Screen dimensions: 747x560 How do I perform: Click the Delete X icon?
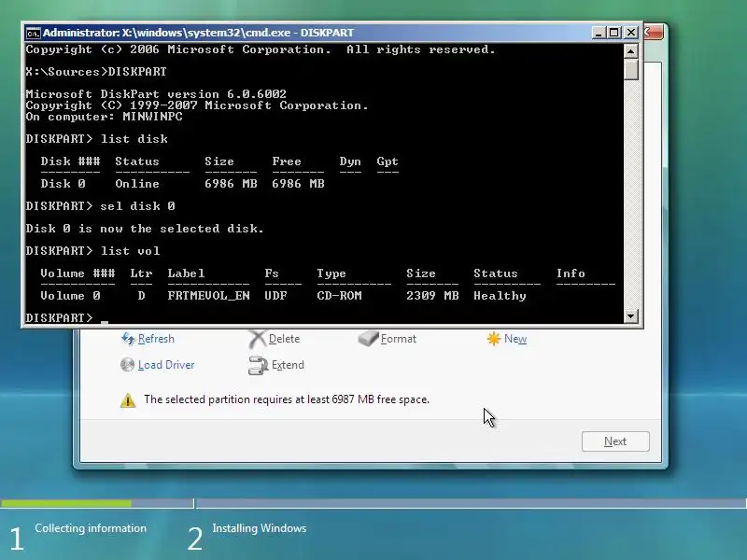point(258,339)
